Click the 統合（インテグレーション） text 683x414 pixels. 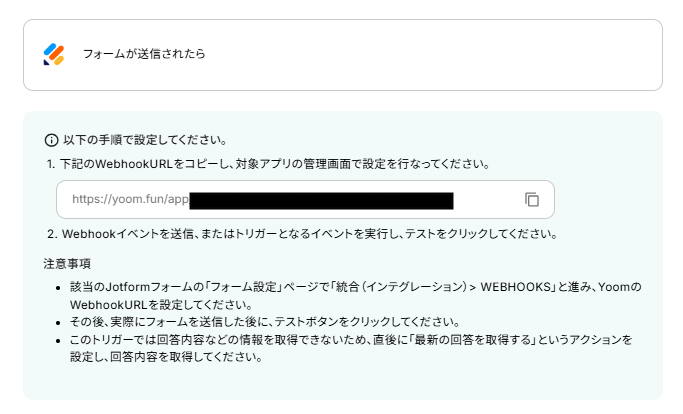(401, 287)
